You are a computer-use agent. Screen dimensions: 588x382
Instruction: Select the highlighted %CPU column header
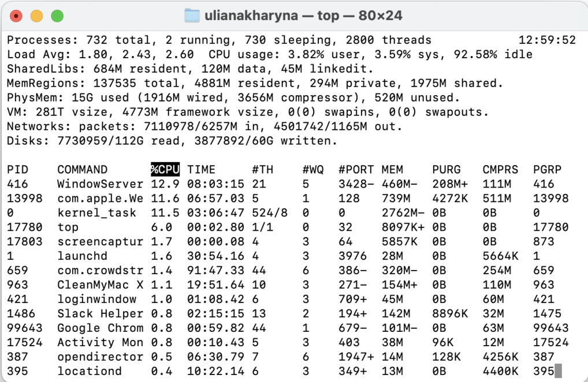click(165, 169)
